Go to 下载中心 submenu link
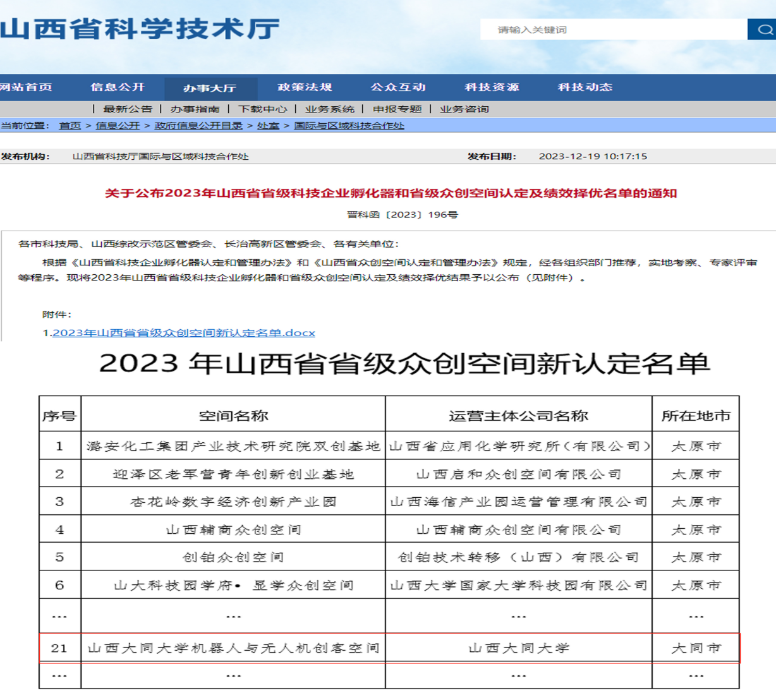The image size is (776, 700). [262, 109]
